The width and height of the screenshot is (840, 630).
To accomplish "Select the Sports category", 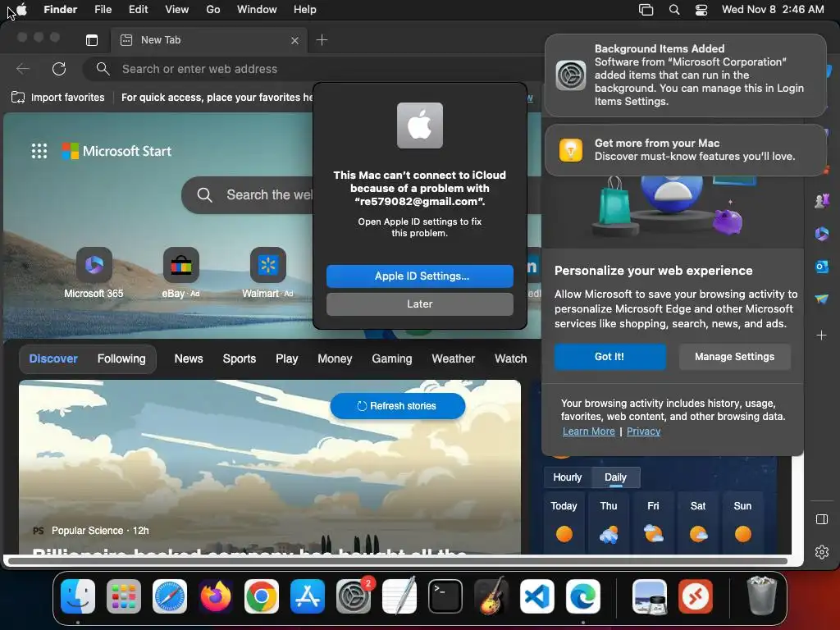I will (x=240, y=358).
